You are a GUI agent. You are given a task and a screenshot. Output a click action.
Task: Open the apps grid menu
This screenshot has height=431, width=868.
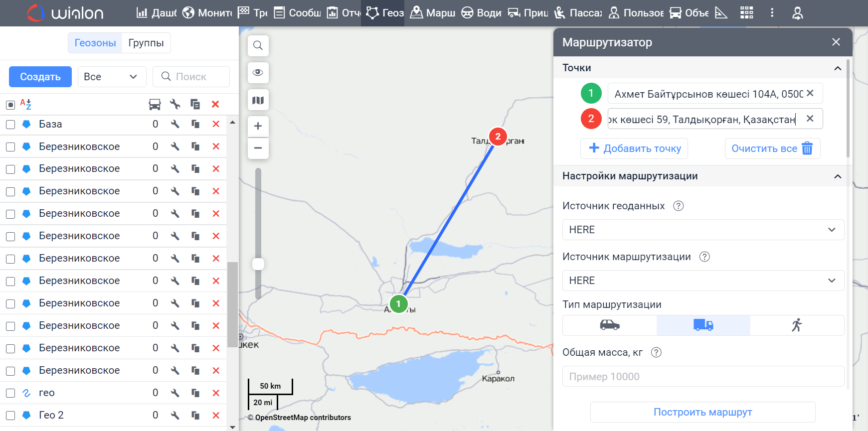pos(746,13)
